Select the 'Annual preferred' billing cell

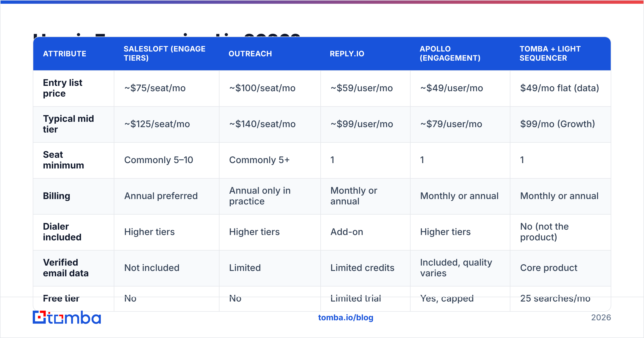pos(161,196)
